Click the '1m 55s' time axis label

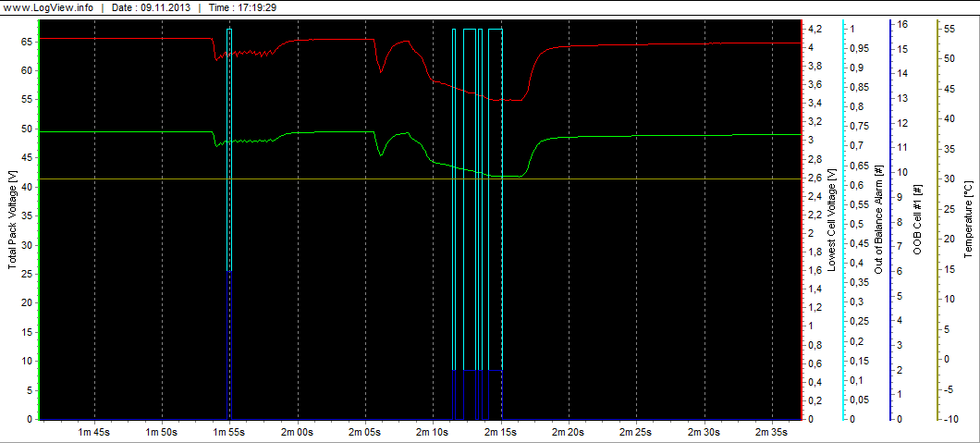(230, 432)
